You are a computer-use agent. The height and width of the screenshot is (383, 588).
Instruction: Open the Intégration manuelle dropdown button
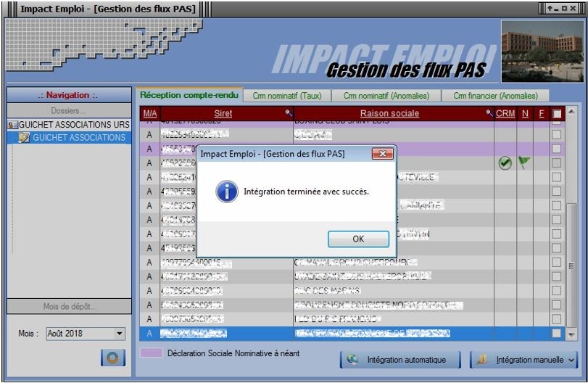[524, 360]
